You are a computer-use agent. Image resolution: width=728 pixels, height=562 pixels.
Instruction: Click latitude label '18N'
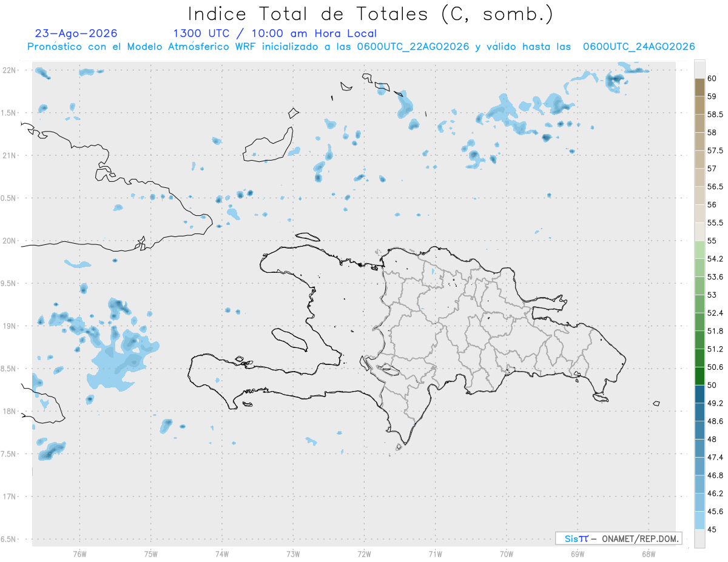point(9,412)
